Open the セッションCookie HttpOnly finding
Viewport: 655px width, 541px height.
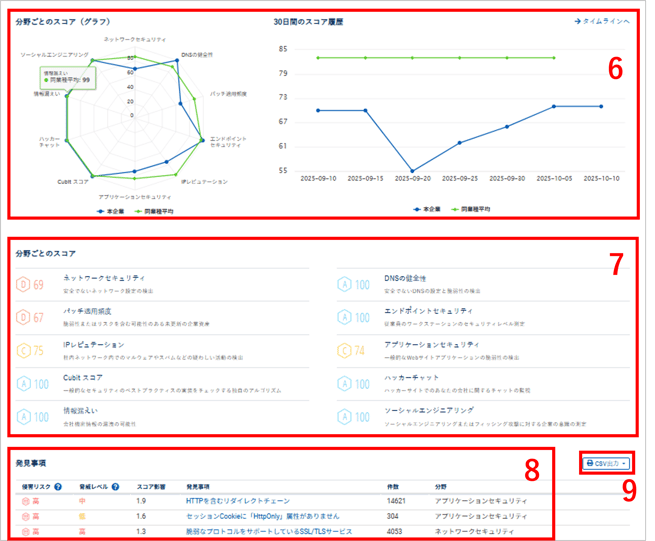point(250,516)
